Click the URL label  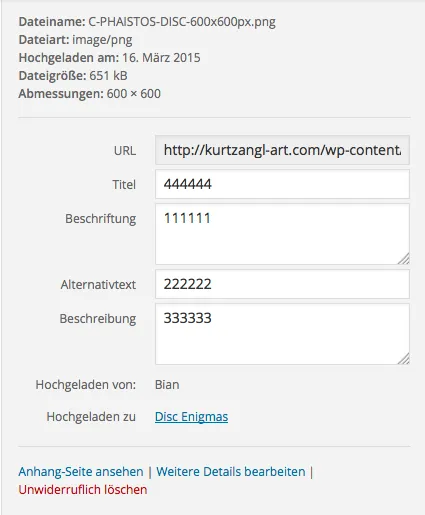(125, 151)
